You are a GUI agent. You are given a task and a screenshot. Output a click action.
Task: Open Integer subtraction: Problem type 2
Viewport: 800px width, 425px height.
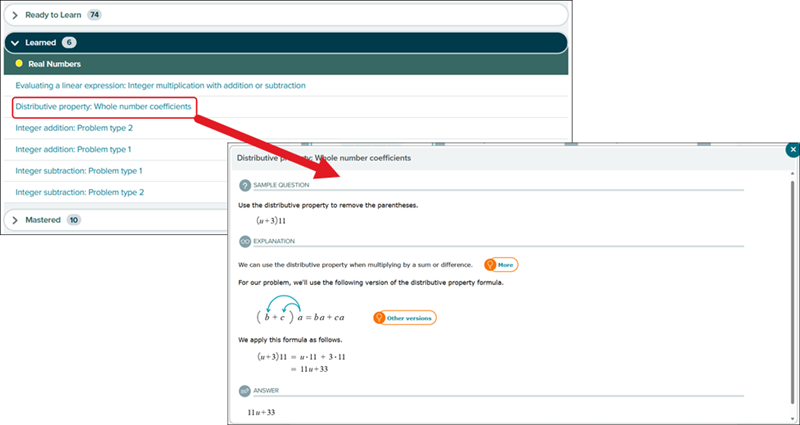(x=79, y=192)
